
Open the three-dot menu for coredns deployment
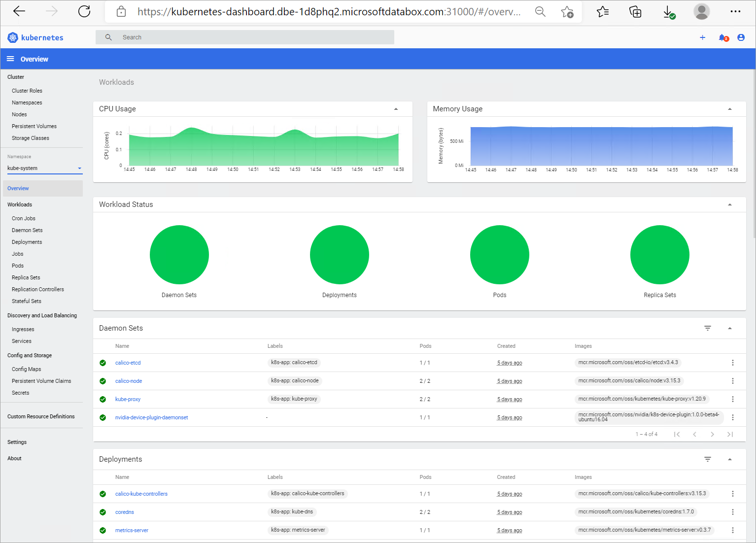coord(732,511)
